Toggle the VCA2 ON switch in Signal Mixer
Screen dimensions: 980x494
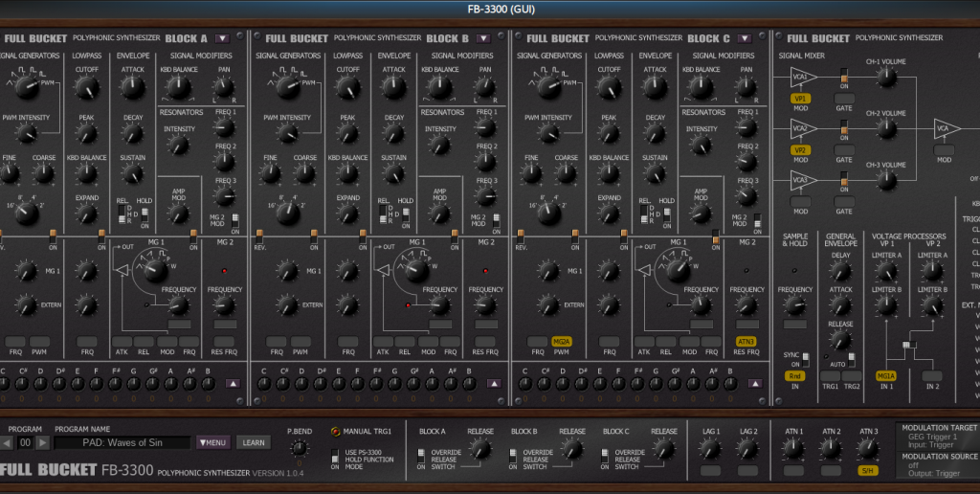tap(844, 127)
